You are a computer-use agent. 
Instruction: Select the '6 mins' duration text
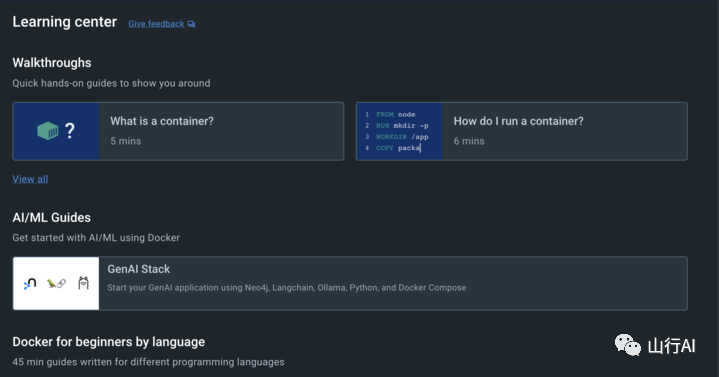(x=469, y=141)
